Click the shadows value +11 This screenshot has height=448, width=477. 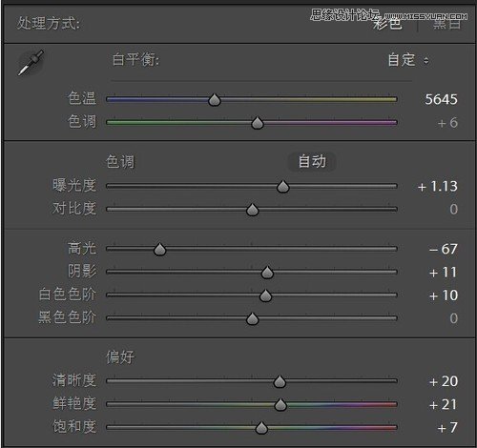point(443,273)
